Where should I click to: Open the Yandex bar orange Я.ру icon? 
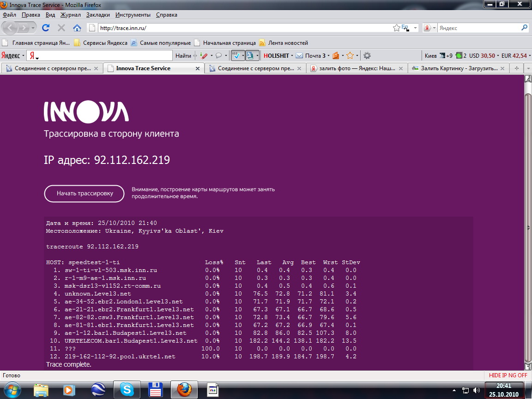pyautogui.click(x=336, y=55)
